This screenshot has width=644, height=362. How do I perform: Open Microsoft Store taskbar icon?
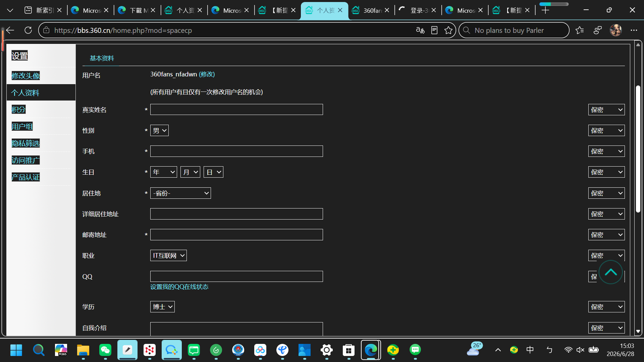click(x=349, y=350)
